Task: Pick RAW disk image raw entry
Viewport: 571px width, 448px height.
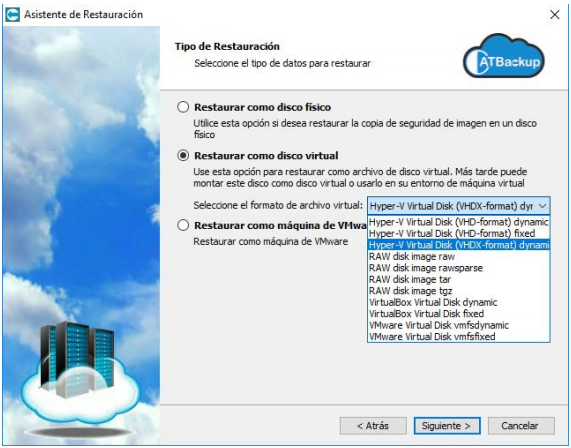Action: (x=458, y=256)
